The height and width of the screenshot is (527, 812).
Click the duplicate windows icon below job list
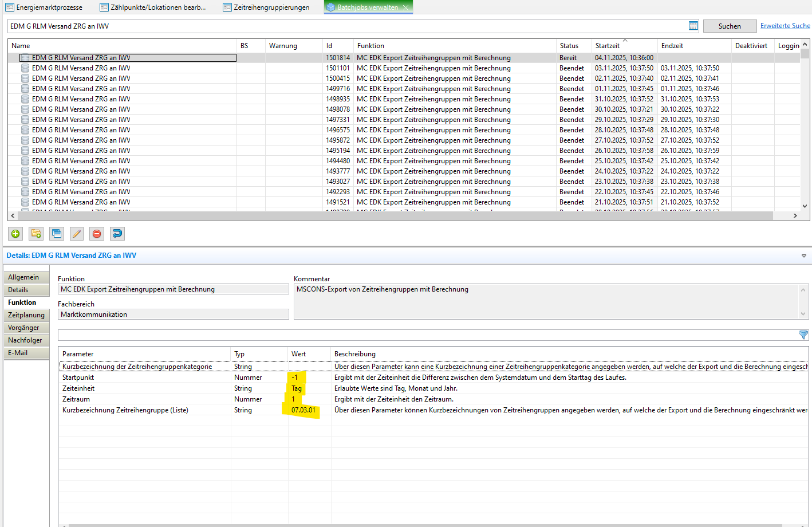pyautogui.click(x=57, y=234)
